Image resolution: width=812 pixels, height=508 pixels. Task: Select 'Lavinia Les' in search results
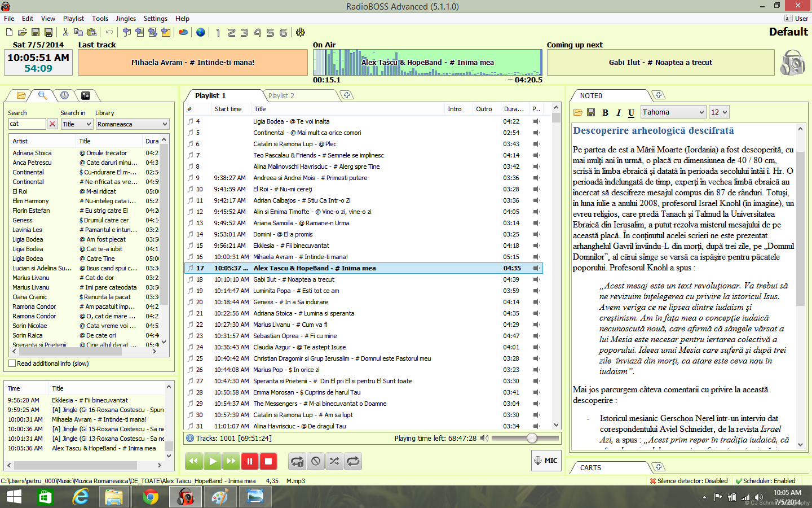point(27,230)
